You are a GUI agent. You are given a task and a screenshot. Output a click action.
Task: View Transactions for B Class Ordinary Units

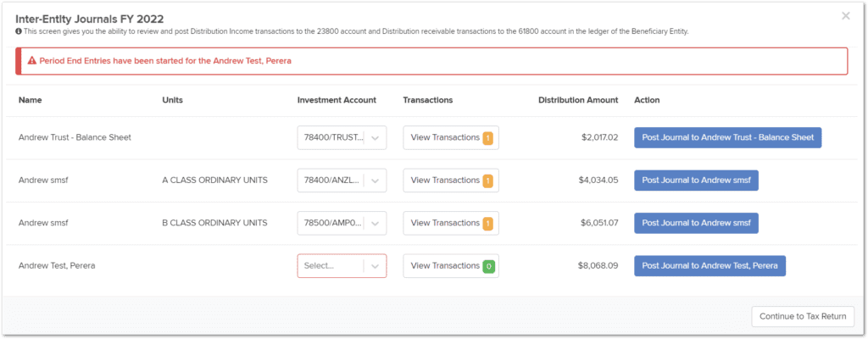click(x=444, y=223)
